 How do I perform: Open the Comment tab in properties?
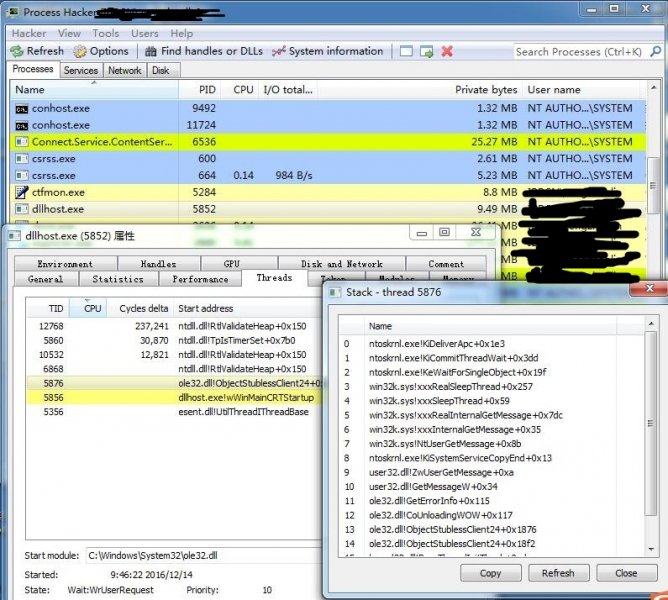(446, 264)
